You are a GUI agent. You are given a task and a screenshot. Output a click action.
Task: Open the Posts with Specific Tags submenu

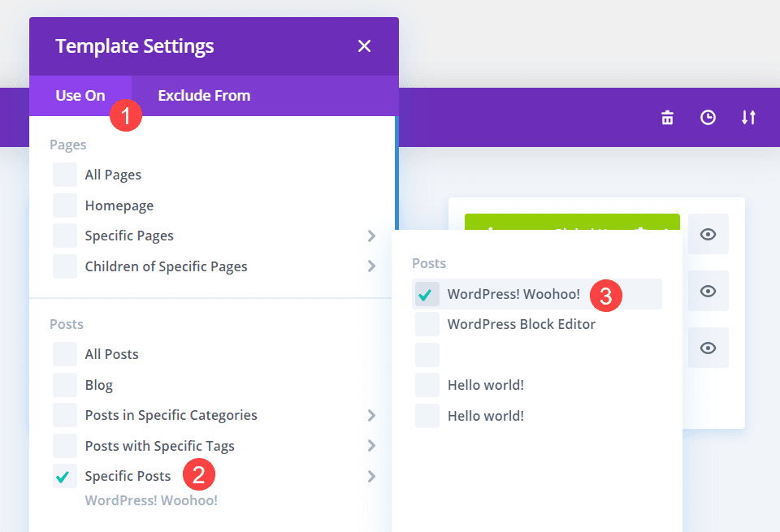click(371, 445)
